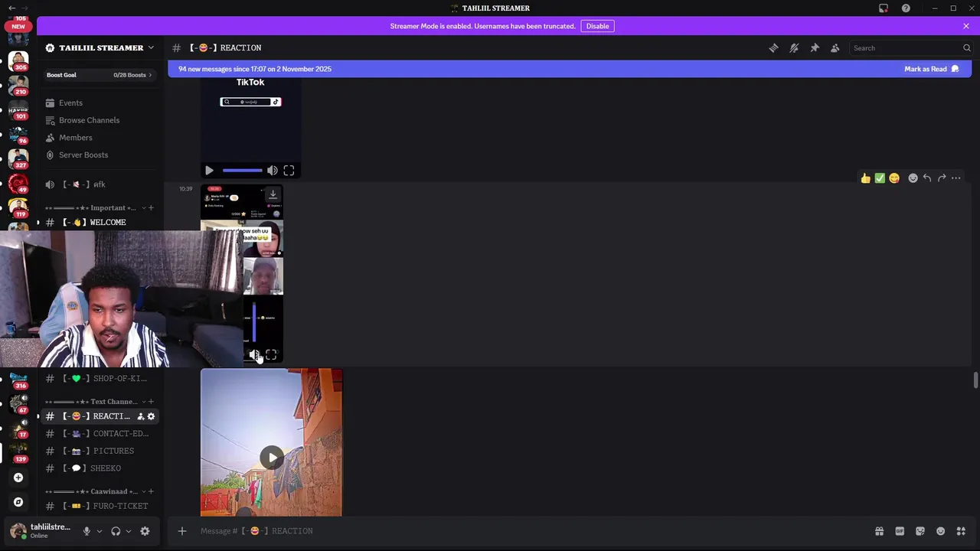The width and height of the screenshot is (980, 551).
Task: Open tahliilstre... user profile panel
Action: coord(41,531)
